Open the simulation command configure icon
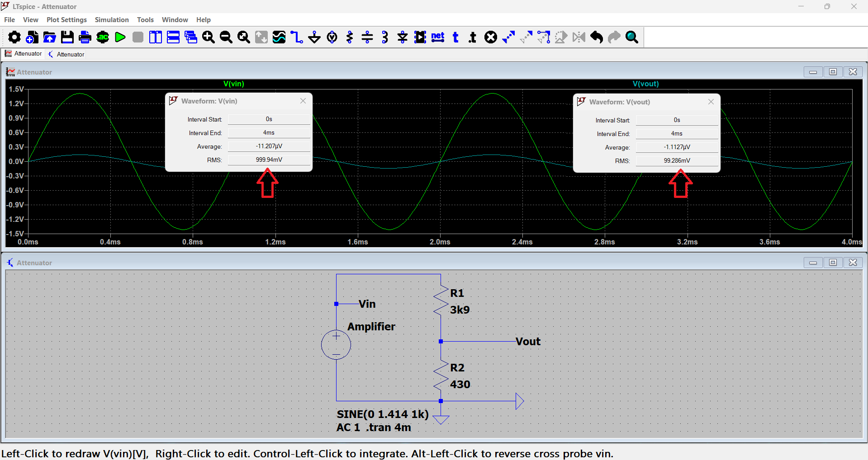Viewport: 868px width, 460px height. [x=103, y=37]
